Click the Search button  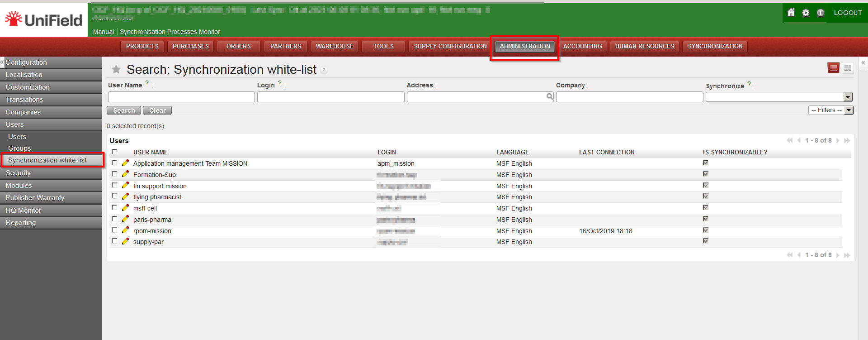tap(124, 110)
